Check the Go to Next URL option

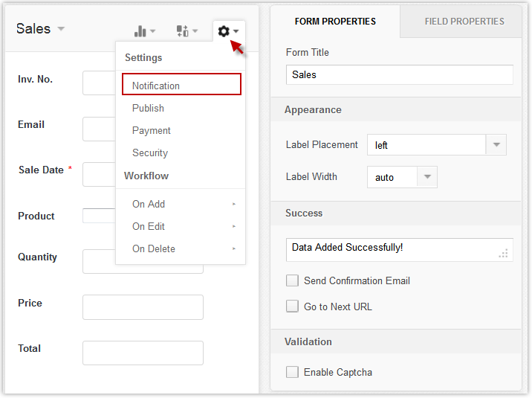click(293, 306)
